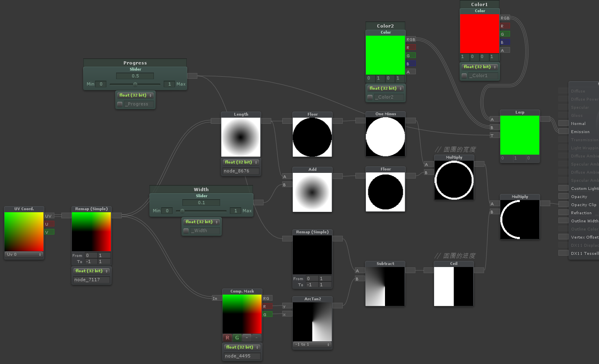The image size is (599, 364).
Task: Click the Opacity Clip input on main node
Action: [x=563, y=205]
